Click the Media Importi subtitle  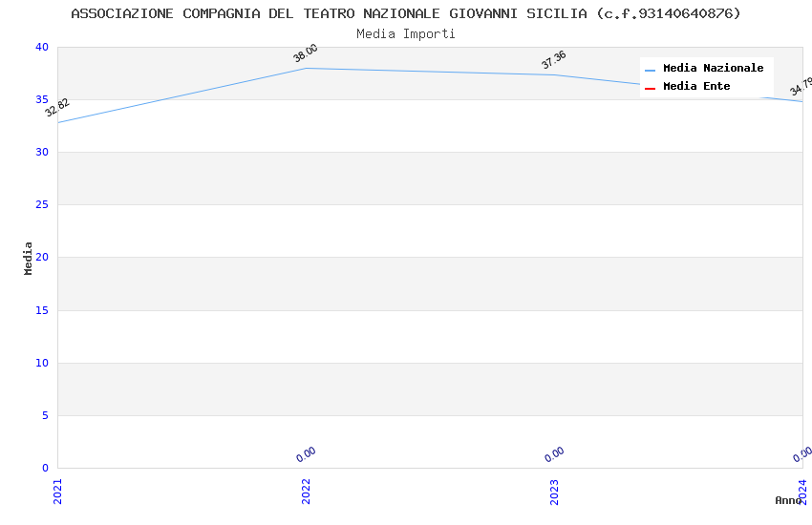406,34
